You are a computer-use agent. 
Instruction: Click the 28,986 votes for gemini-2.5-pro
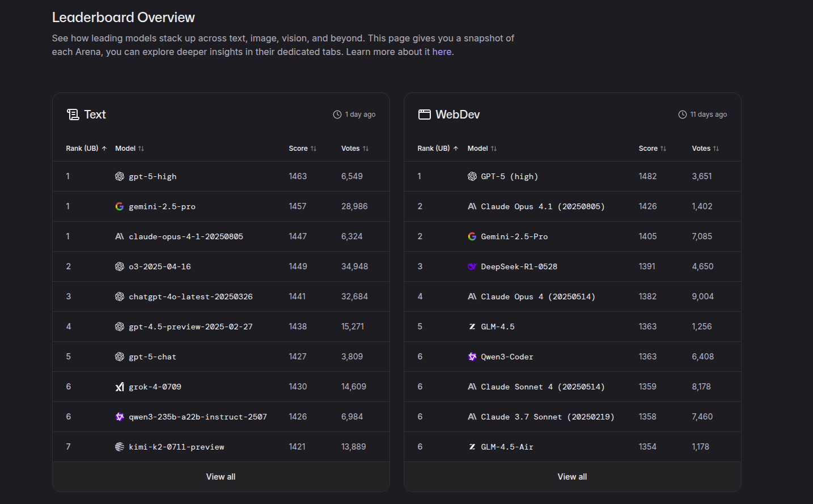(354, 206)
